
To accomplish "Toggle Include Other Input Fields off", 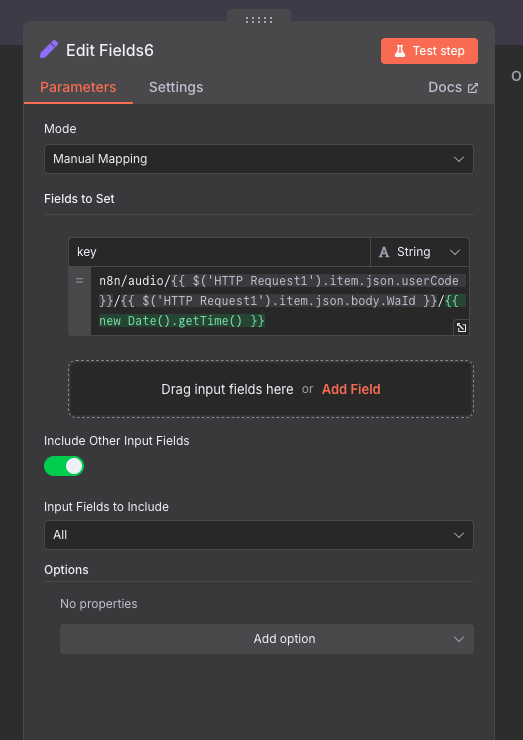I will click(x=64, y=466).
